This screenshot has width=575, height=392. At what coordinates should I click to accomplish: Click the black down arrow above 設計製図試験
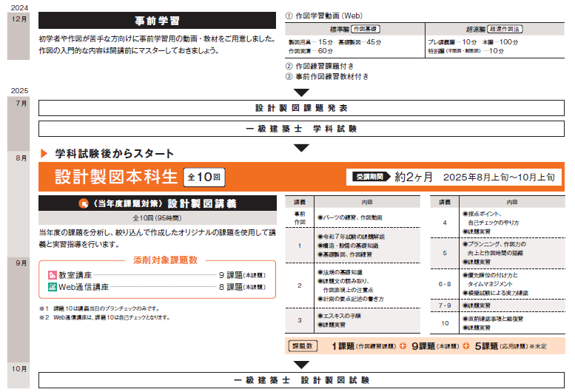[x=300, y=365]
